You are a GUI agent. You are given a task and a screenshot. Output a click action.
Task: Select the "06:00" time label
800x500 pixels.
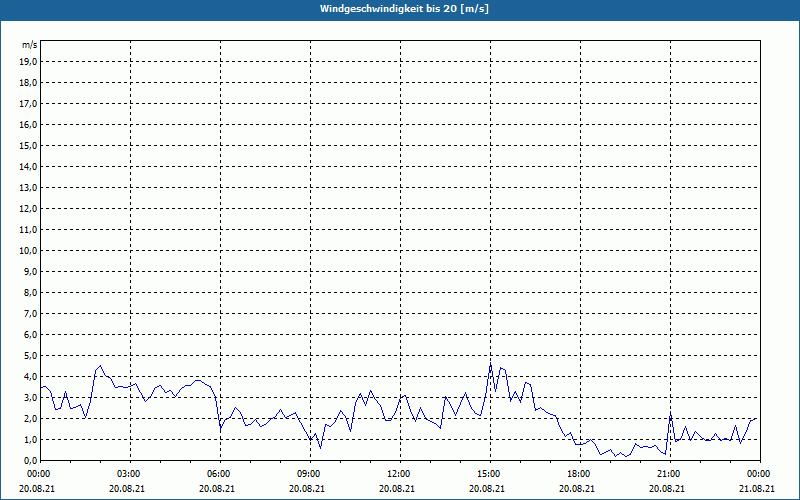218,474
